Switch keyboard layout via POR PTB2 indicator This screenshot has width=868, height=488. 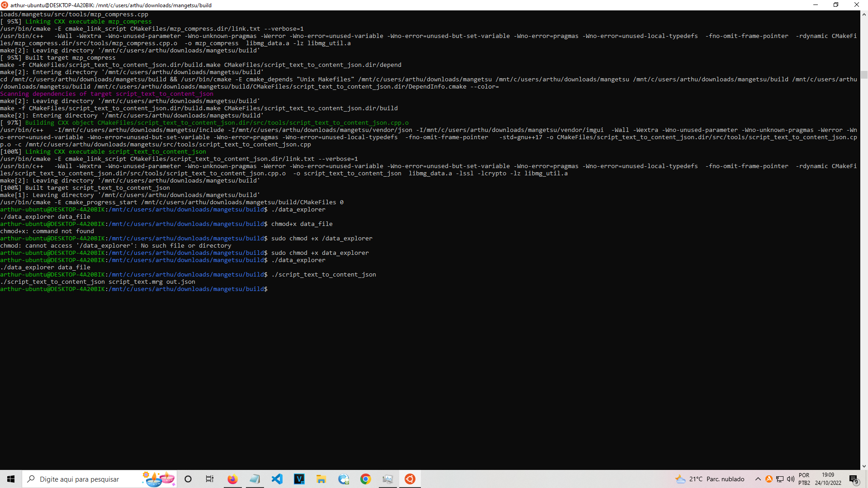click(x=804, y=479)
